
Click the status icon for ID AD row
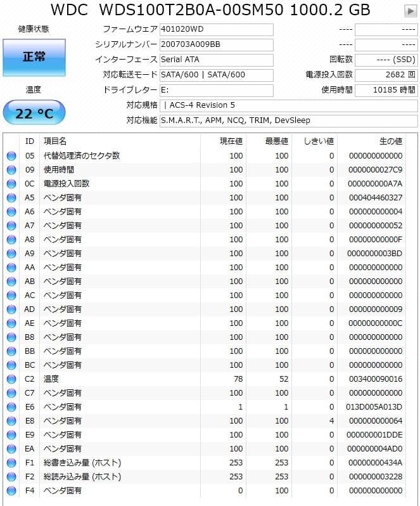(x=11, y=309)
